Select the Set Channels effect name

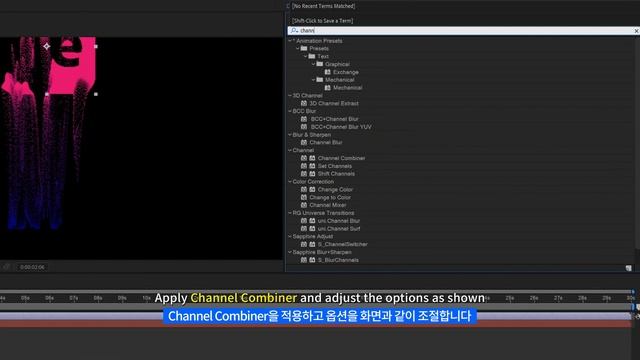335,166
